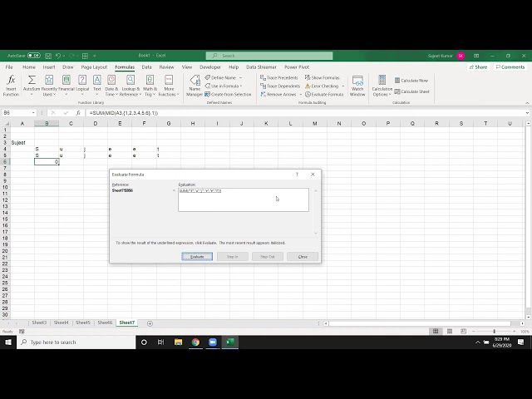Click Error Checking in ribbon
The height and width of the screenshot is (399, 532).
pyautogui.click(x=322, y=86)
